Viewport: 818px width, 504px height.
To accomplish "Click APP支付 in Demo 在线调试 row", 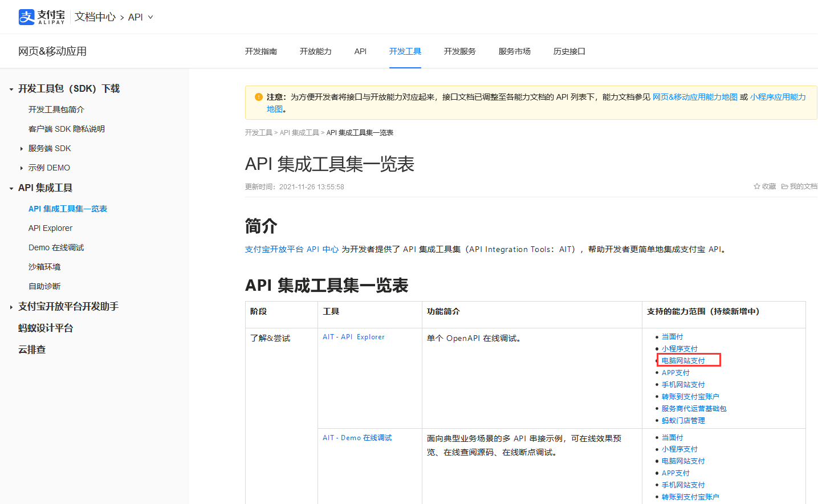I will pos(675,473).
